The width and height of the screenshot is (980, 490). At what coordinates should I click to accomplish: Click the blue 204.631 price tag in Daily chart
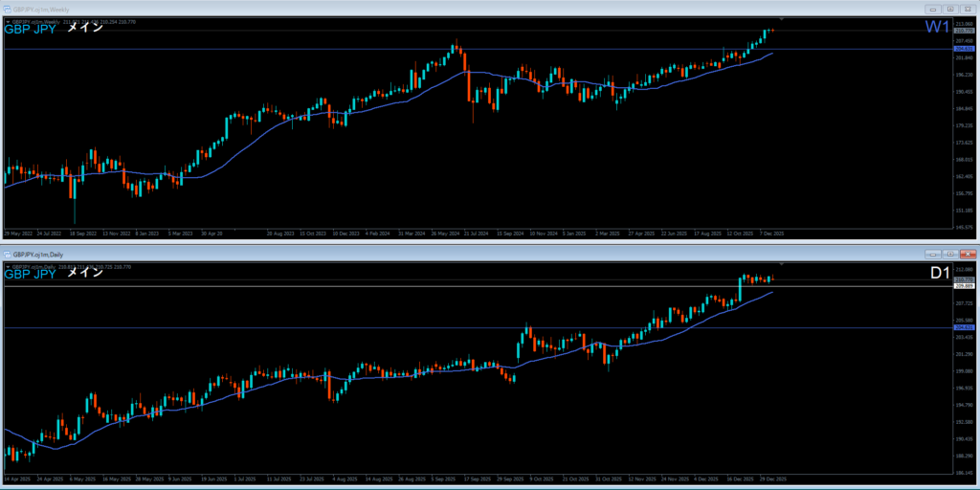[x=965, y=327]
